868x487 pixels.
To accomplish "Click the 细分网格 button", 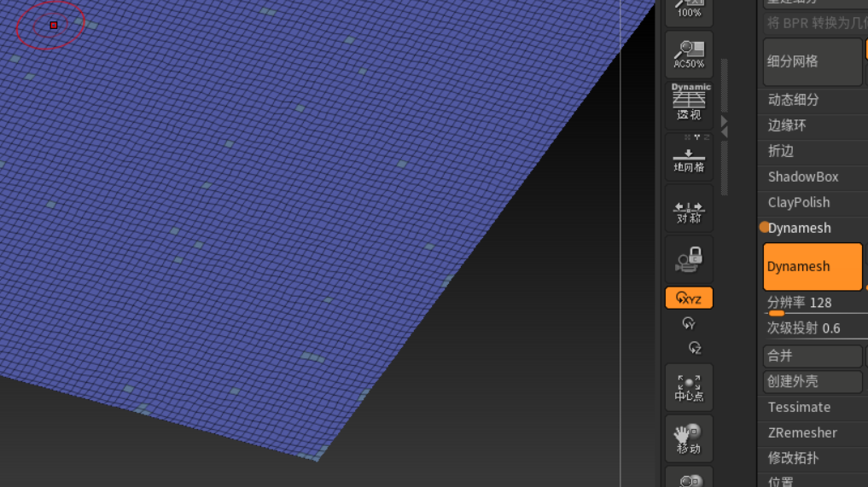I will [x=812, y=61].
